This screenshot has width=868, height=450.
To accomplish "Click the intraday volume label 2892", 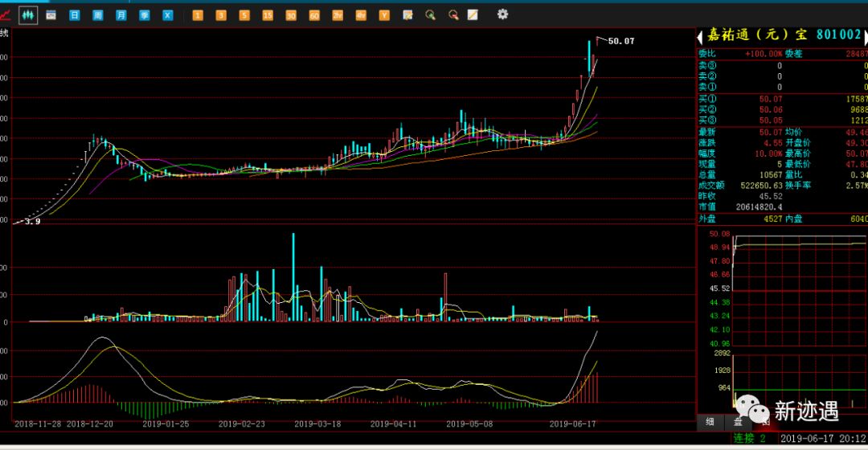I will point(723,353).
